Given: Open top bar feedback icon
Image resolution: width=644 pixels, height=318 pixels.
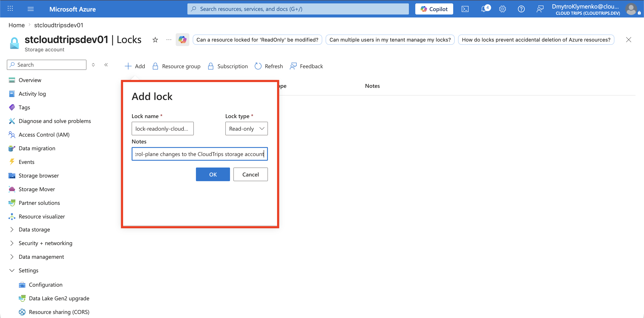Looking at the screenshot, I should [x=540, y=9].
